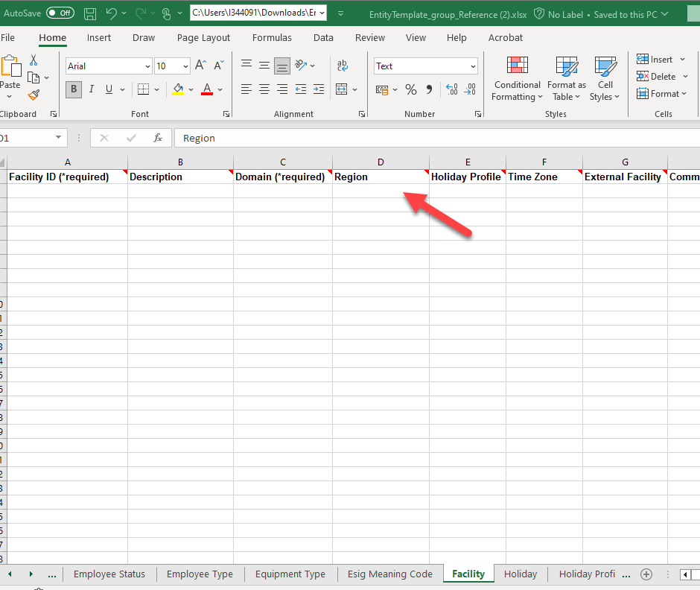Open the font name dropdown
The image size is (700, 590).
[147, 66]
